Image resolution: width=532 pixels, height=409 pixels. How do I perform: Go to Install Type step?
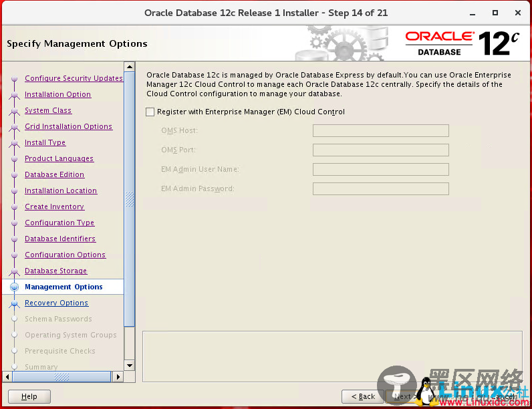45,142
